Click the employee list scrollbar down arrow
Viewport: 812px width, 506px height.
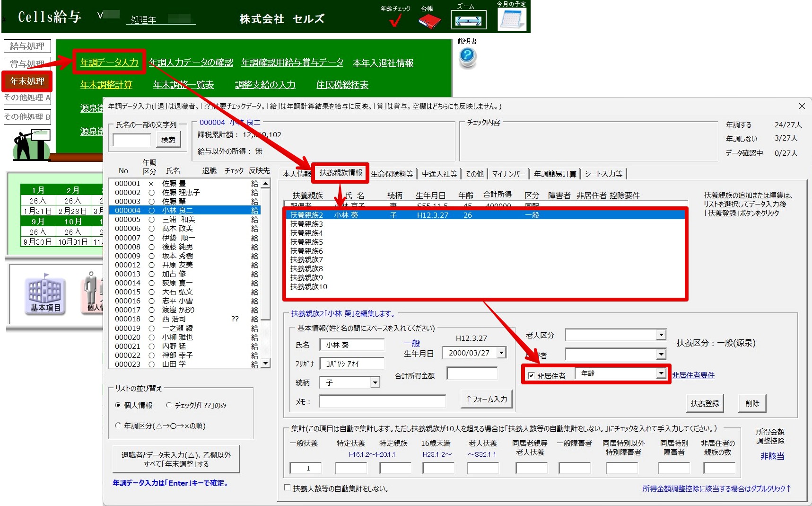(x=265, y=364)
